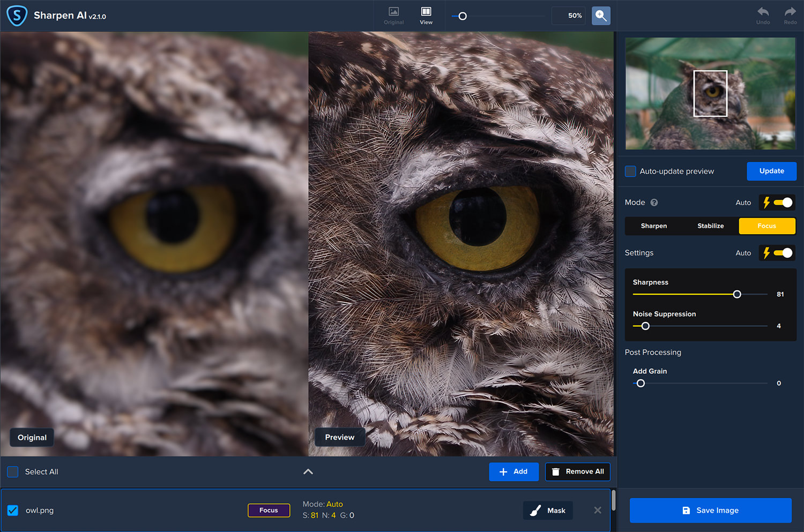Collapse the file list with the chevron
The image size is (804, 532).
tap(308, 471)
